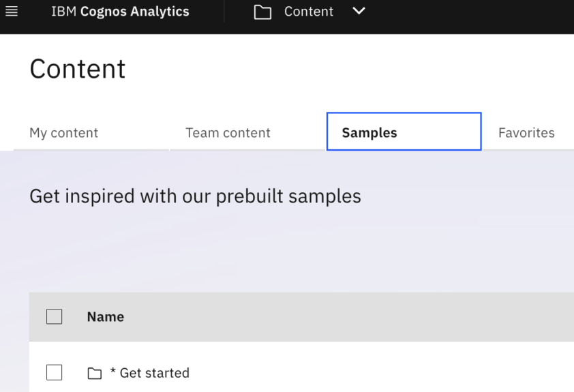Tick the select-all checkbox in header row
Screen dimensions: 574x392
tap(54, 316)
